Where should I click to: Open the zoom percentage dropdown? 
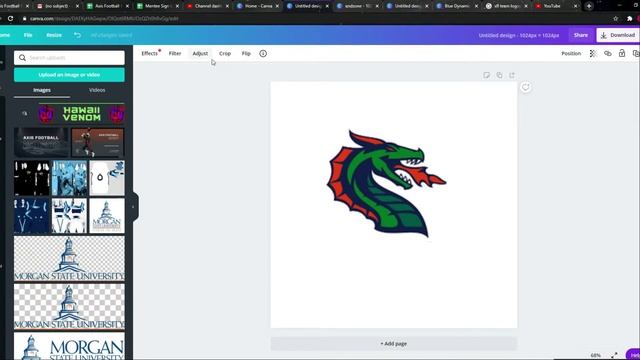click(596, 355)
